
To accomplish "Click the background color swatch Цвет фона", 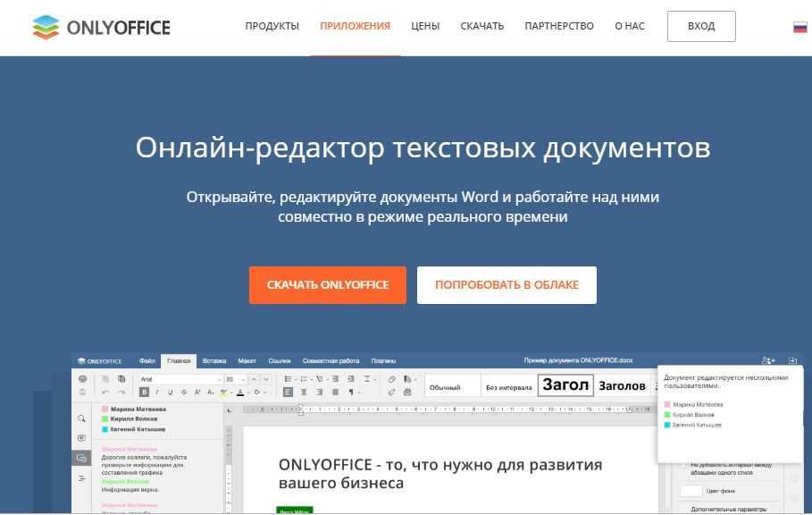I will pos(691,491).
